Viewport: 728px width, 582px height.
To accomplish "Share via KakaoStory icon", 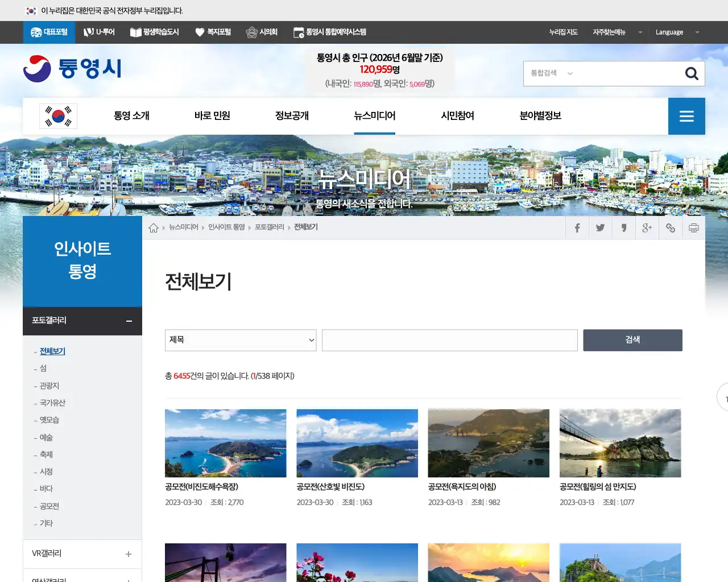I will pyautogui.click(x=623, y=228).
